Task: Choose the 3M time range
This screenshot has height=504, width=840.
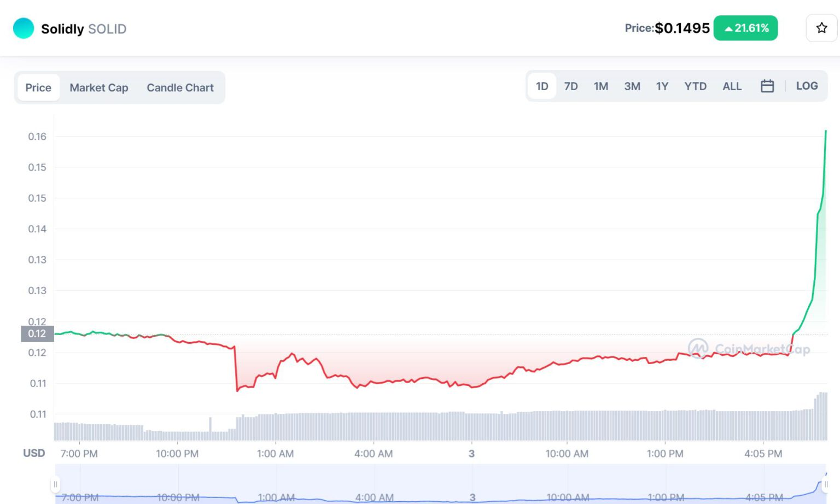Action: (x=632, y=86)
